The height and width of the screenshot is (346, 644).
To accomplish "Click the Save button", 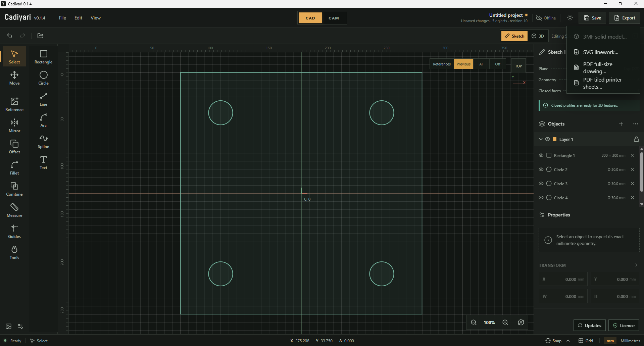I will (x=593, y=18).
